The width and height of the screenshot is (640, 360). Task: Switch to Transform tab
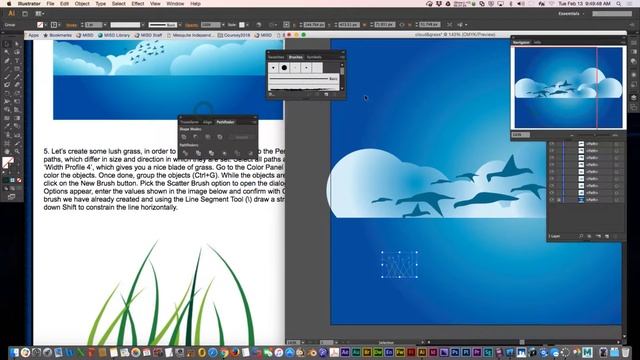(189, 122)
